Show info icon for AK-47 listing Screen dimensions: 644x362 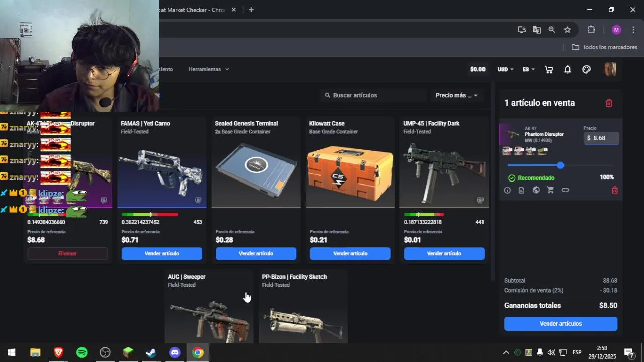(x=507, y=190)
